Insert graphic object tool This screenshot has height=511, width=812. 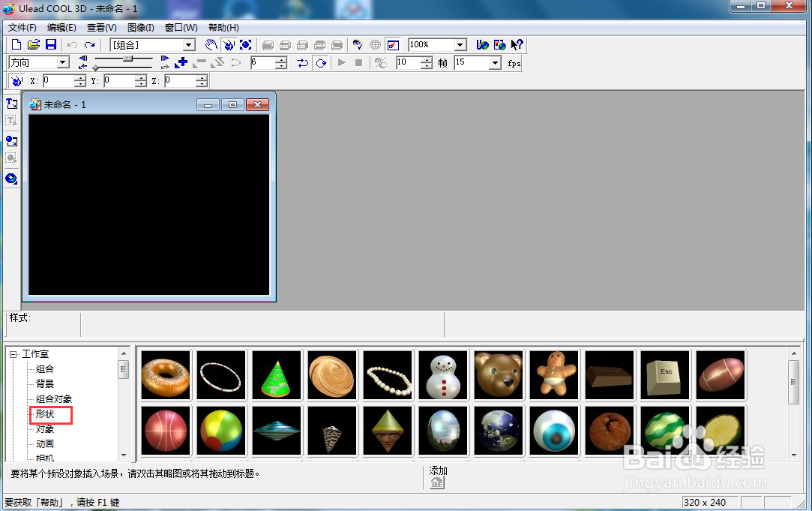(x=11, y=141)
